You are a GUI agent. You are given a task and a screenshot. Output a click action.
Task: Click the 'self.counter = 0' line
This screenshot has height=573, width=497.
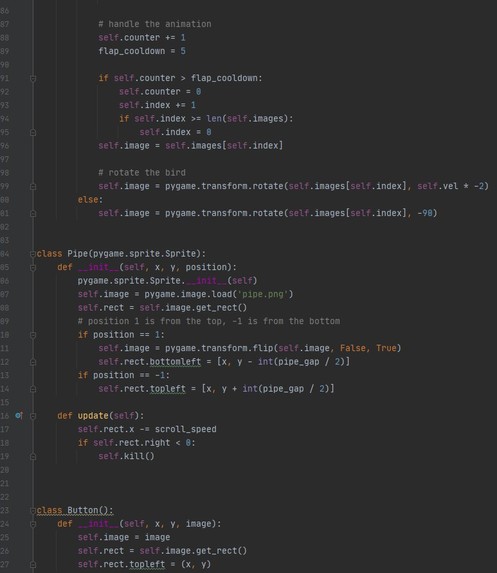(x=160, y=92)
